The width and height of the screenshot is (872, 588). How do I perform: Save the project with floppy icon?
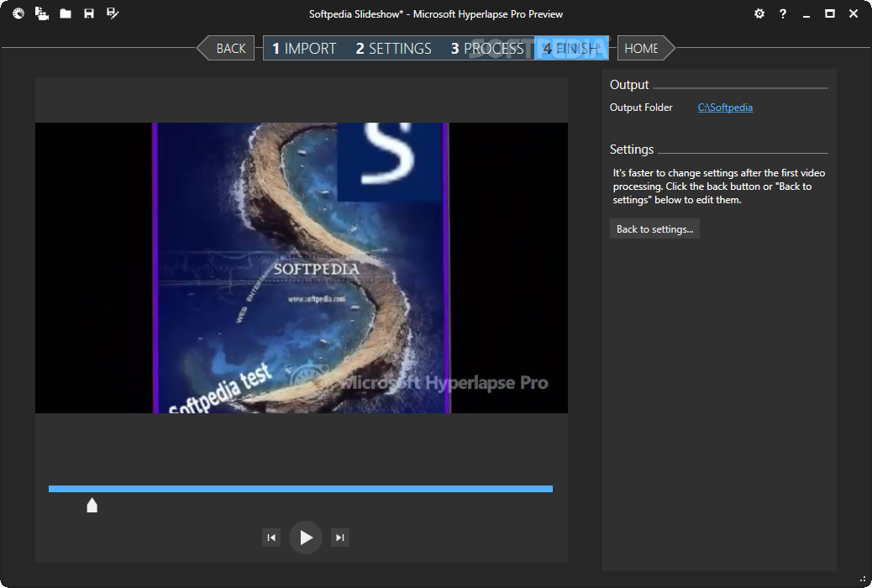point(89,13)
